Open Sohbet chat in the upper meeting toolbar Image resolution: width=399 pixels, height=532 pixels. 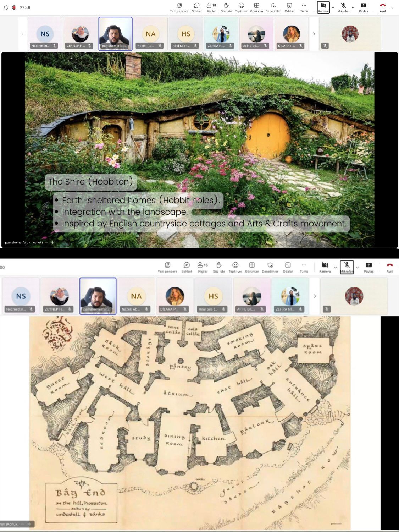pyautogui.click(x=196, y=7)
